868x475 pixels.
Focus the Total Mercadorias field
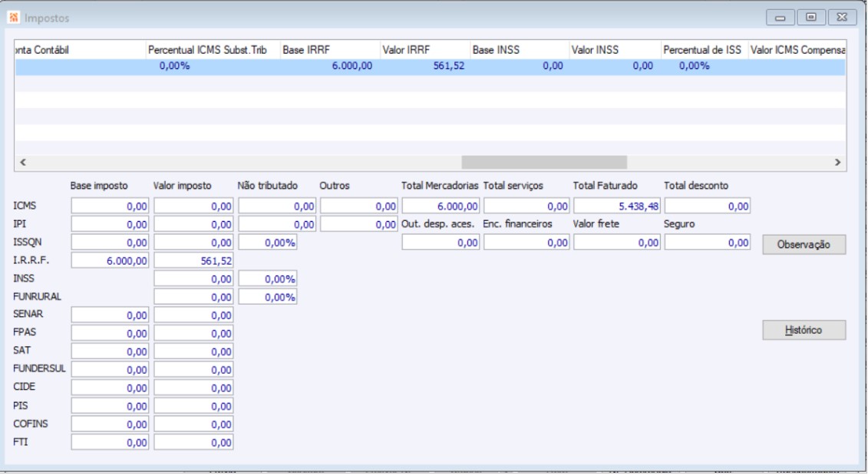click(x=442, y=206)
